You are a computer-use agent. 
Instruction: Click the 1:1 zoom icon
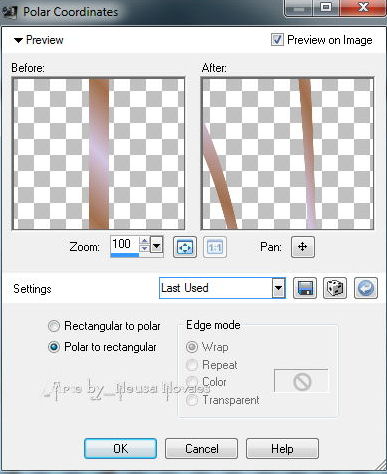click(x=215, y=247)
